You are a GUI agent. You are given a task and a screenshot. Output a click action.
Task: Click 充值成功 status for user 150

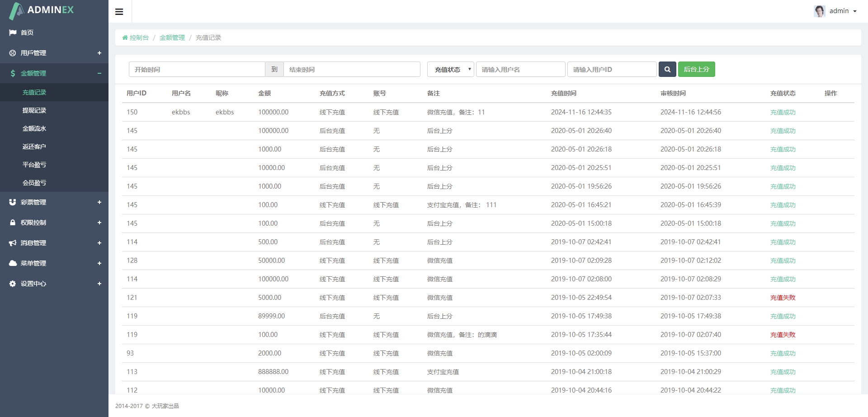(x=783, y=112)
